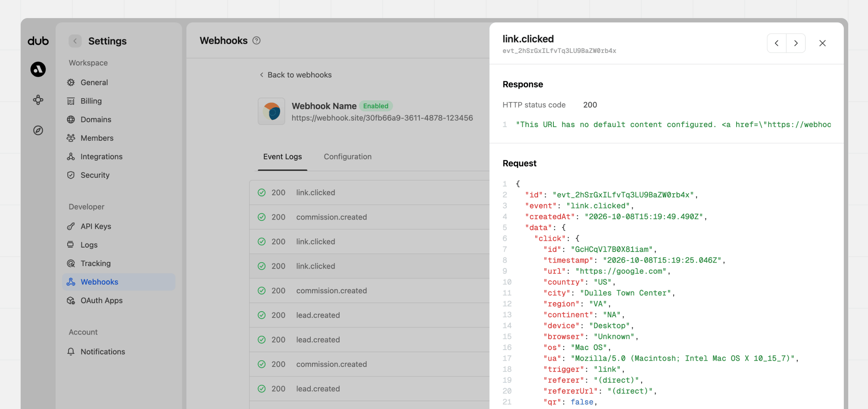Open Notifications settings

click(119, 351)
